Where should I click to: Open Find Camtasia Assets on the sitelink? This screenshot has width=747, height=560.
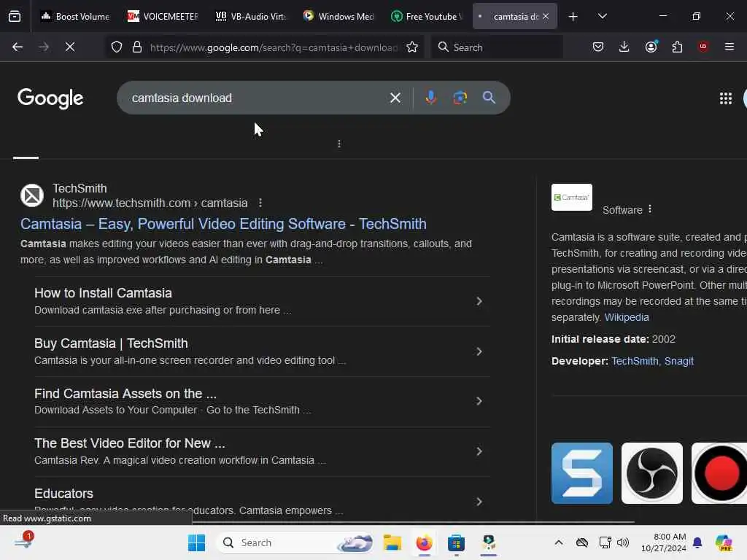(125, 394)
